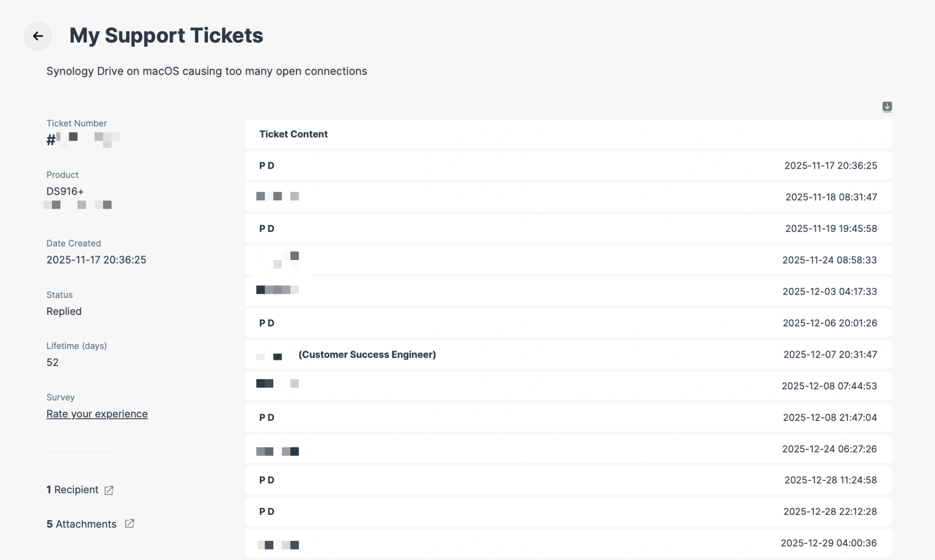935x560 pixels.
Task: Expand message dated 2025-12-29 04:00:36
Action: (568, 543)
